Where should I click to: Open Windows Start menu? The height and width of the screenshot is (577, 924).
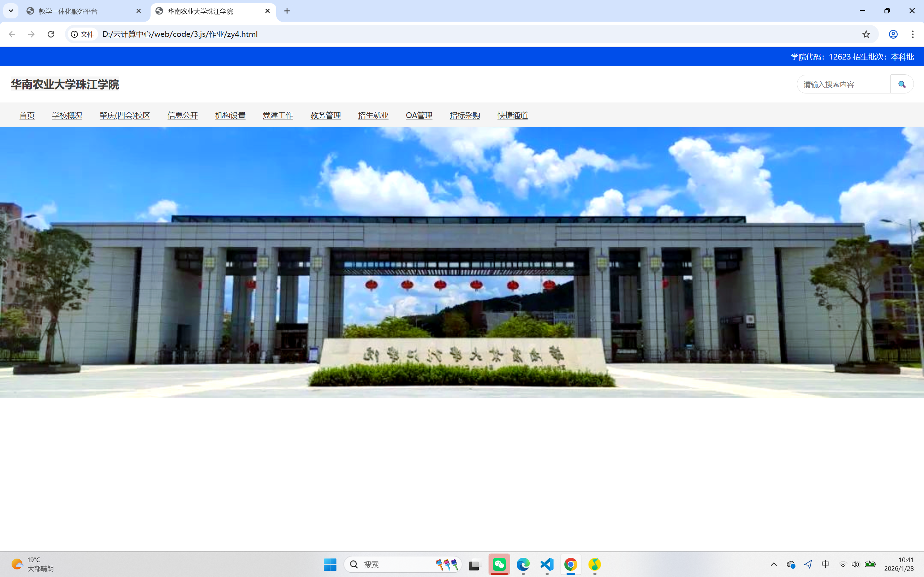[x=330, y=564]
